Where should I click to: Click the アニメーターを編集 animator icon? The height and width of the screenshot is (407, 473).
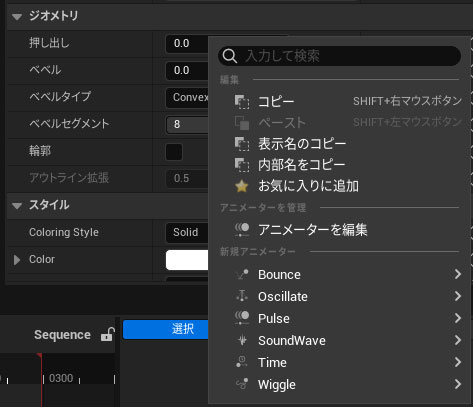coord(242,230)
